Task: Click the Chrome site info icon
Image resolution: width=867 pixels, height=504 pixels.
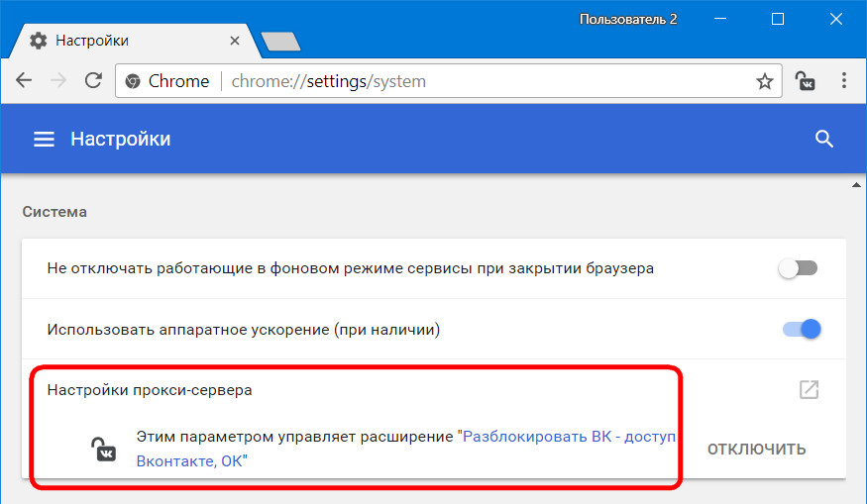Action: 132,81
